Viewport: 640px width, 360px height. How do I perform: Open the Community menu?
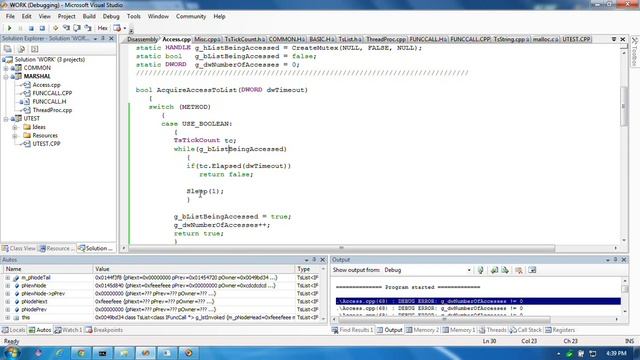pos(191,16)
